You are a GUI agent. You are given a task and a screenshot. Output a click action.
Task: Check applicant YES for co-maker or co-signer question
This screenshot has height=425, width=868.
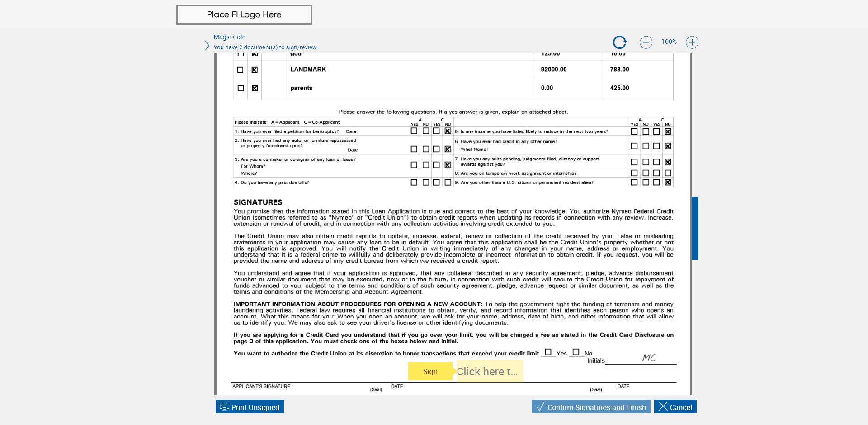[414, 165]
